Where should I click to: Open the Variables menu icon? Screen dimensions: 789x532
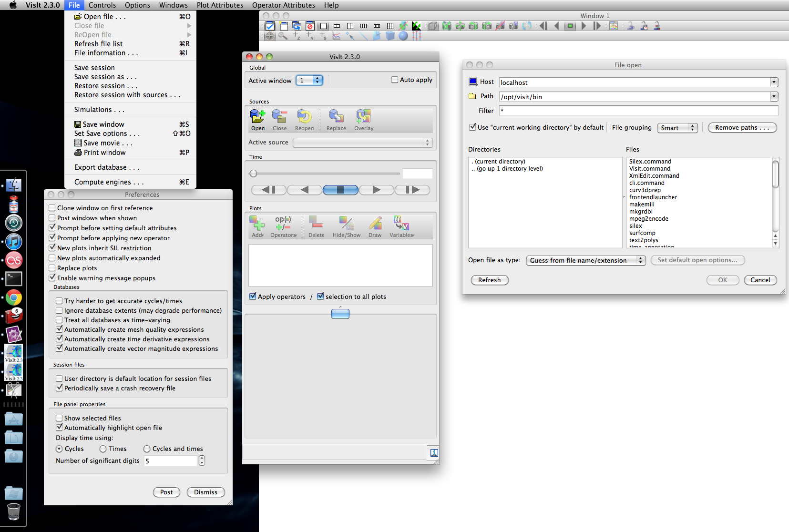click(x=402, y=226)
